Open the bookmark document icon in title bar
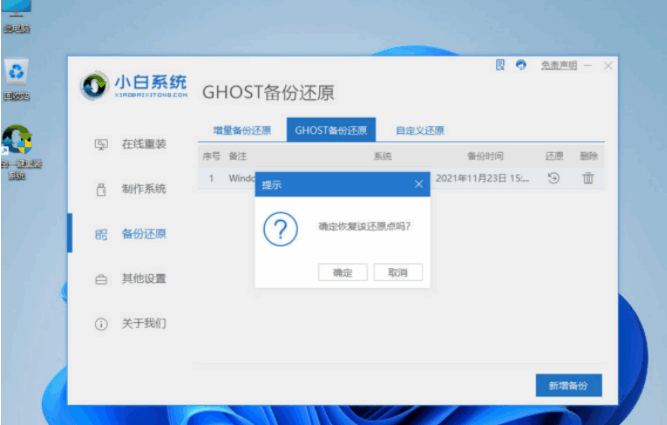This screenshot has width=667, height=425. tap(500, 65)
